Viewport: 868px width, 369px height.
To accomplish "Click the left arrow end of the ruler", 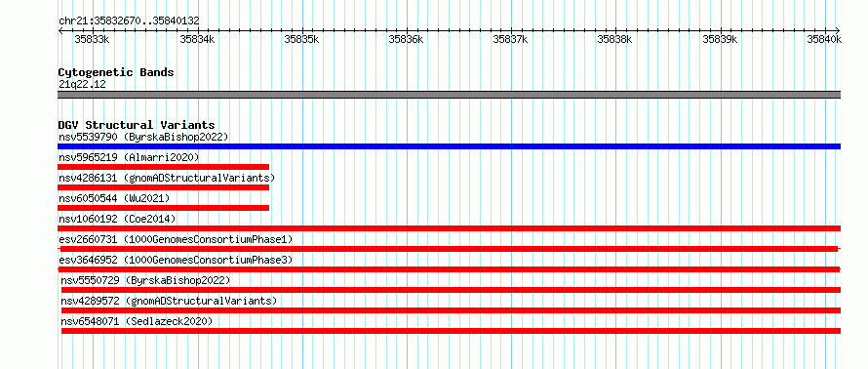I will pyautogui.click(x=60, y=30).
